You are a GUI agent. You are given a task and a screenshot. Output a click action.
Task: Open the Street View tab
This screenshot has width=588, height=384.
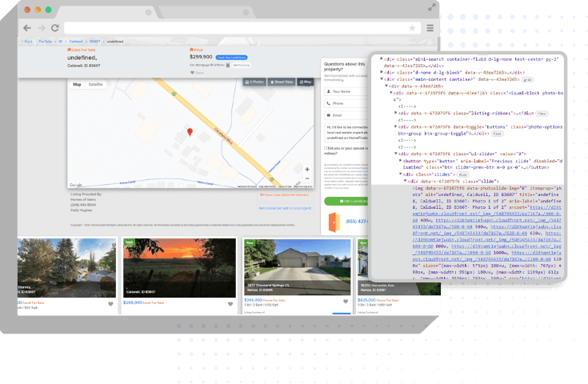(282, 82)
